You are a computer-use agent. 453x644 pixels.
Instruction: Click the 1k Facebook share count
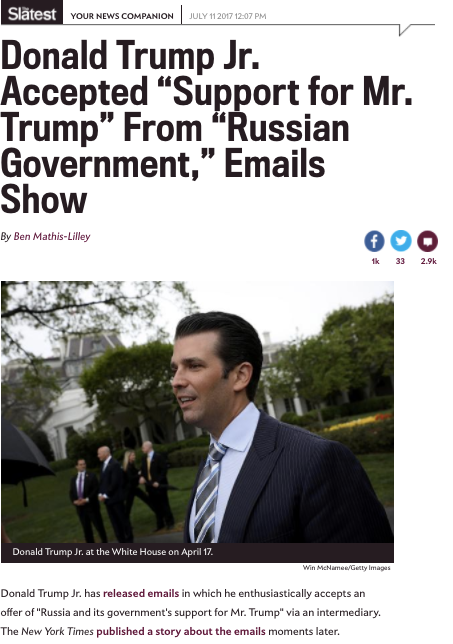tap(375, 261)
